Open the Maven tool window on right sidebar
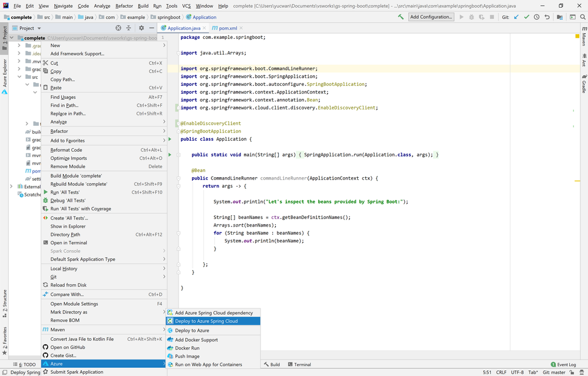The height and width of the screenshot is (376, 588). coord(584,36)
